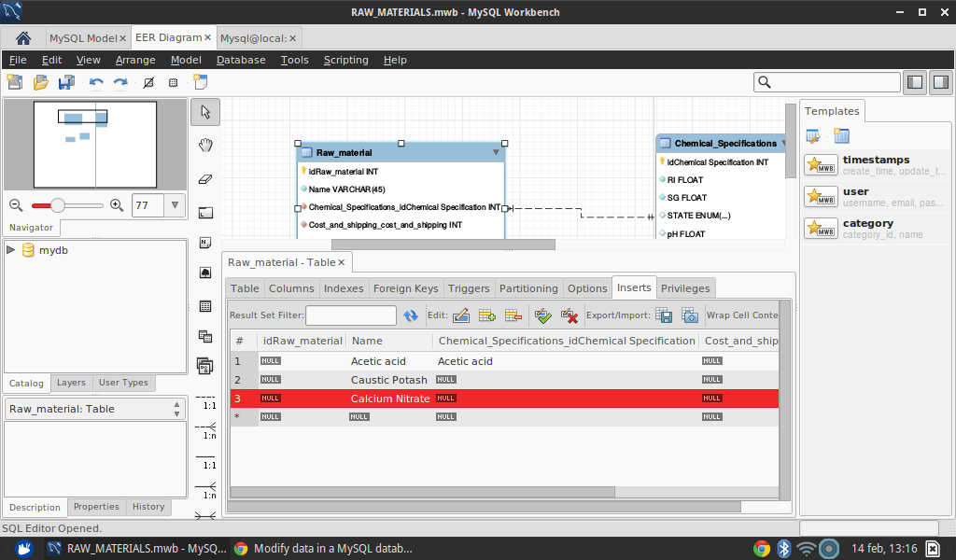Open the Foreign Keys tab

(405, 288)
